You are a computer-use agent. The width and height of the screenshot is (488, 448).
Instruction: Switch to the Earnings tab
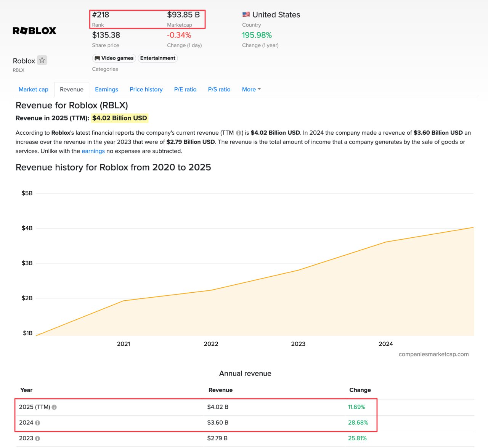(x=106, y=89)
